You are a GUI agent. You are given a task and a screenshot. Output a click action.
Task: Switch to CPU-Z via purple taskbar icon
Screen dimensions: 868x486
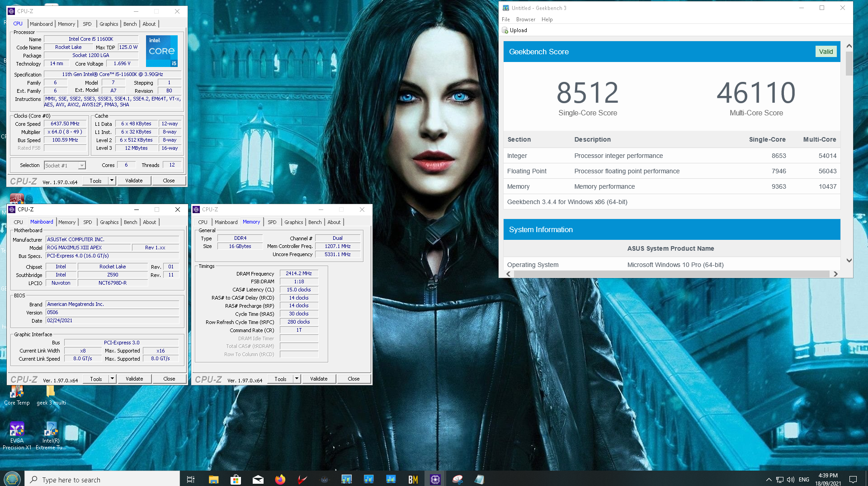[x=435, y=479]
